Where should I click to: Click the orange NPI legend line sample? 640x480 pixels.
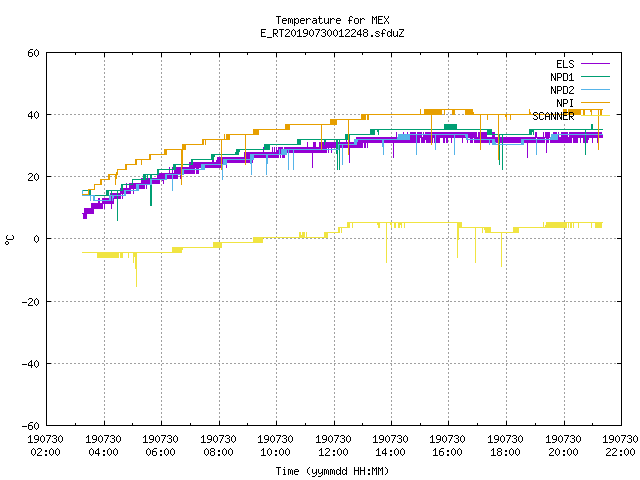pyautogui.click(x=595, y=102)
